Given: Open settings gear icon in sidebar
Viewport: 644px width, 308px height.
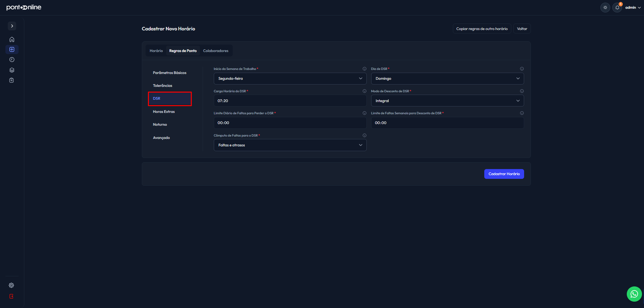Looking at the screenshot, I should [x=11, y=285].
